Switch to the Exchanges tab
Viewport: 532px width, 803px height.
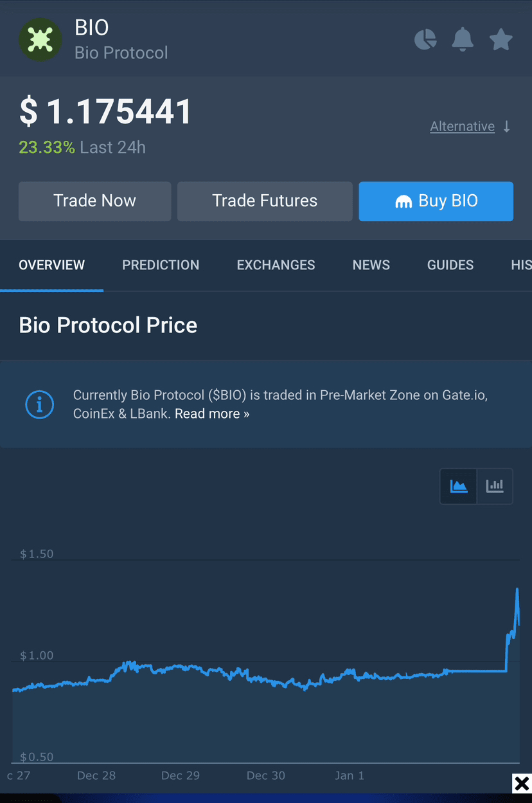point(276,265)
